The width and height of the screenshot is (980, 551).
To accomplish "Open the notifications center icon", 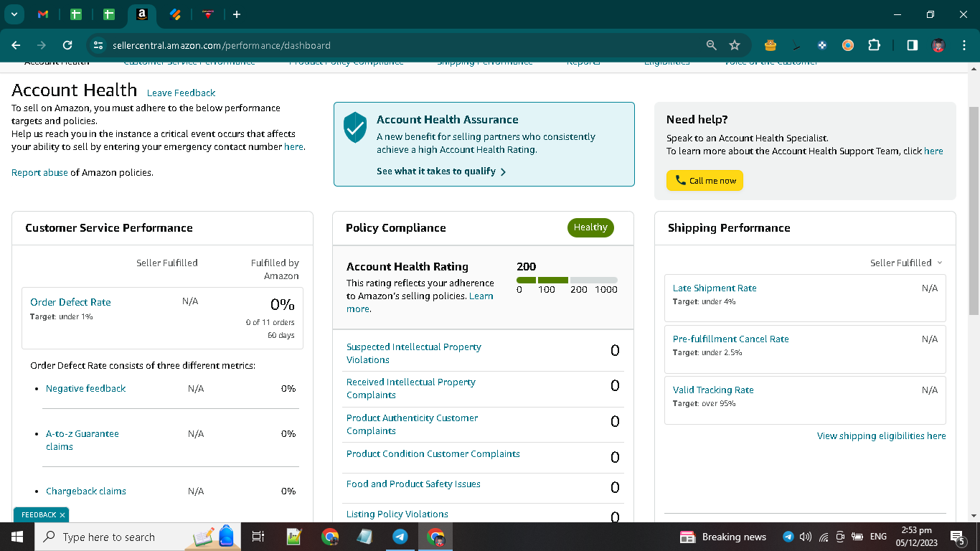I will pyautogui.click(x=957, y=537).
